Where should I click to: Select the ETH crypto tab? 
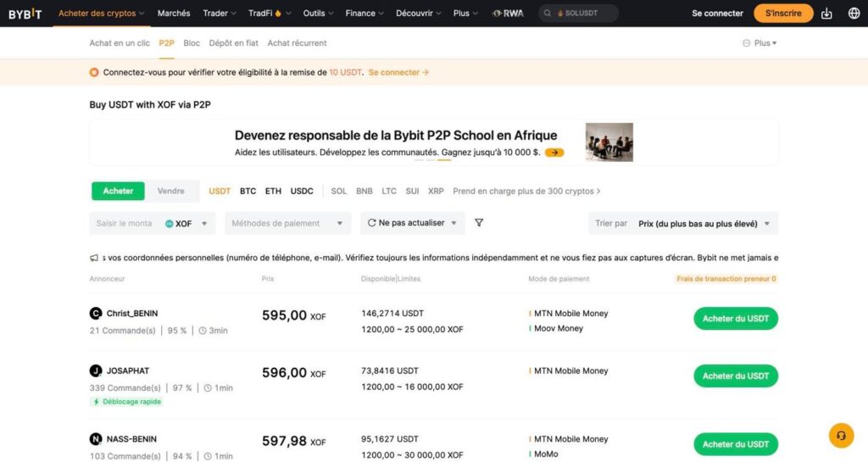pyautogui.click(x=274, y=191)
